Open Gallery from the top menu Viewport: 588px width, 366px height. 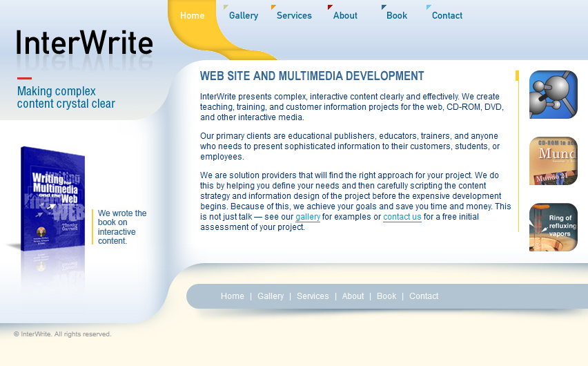point(243,15)
